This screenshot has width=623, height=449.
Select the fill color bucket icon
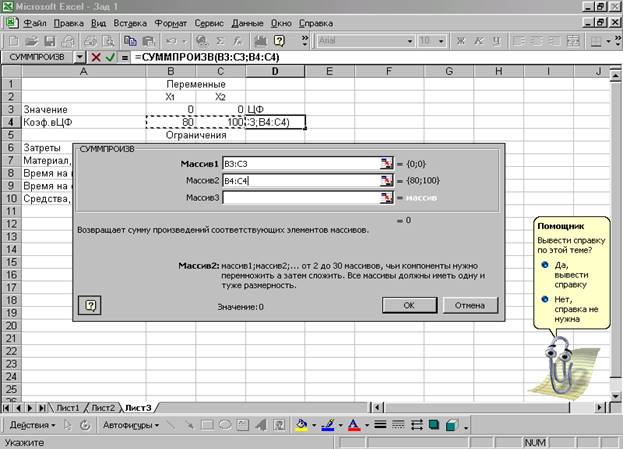(302, 425)
